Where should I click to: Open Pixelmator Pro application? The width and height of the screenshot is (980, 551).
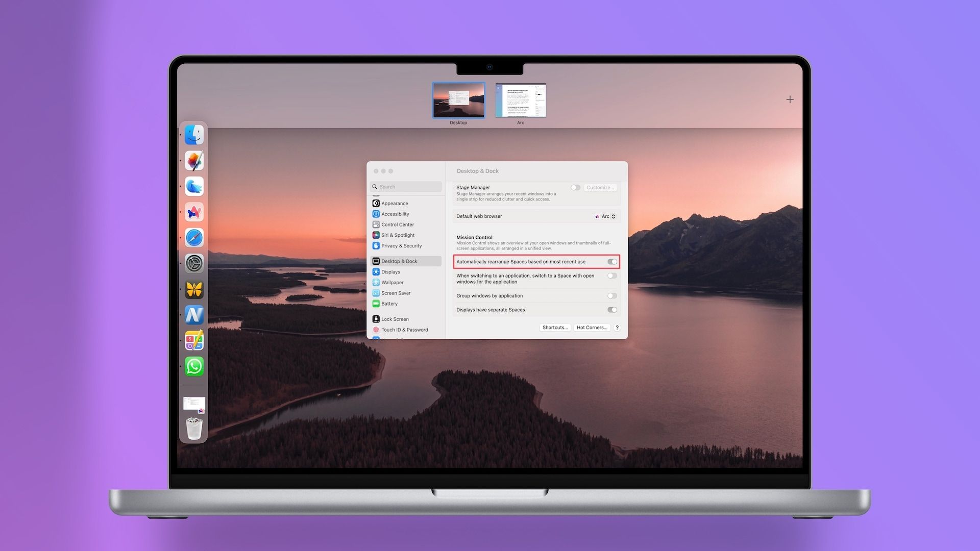click(x=194, y=160)
